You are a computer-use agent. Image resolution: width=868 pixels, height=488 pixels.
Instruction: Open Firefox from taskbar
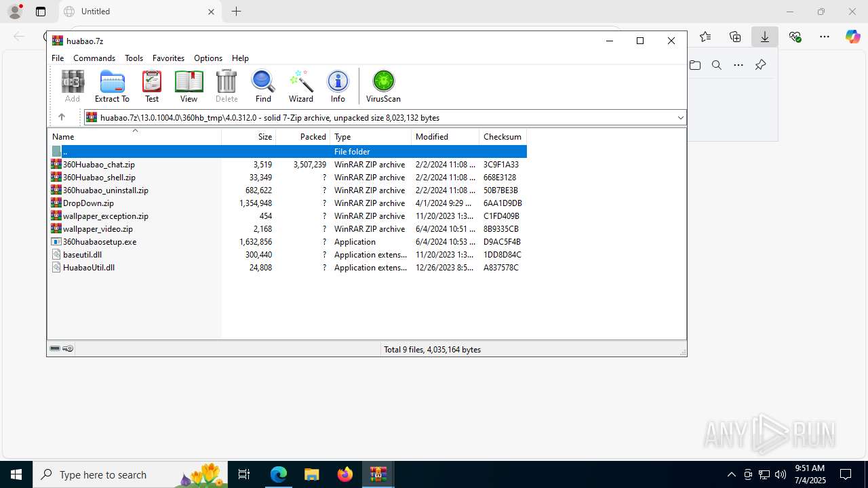tap(345, 474)
